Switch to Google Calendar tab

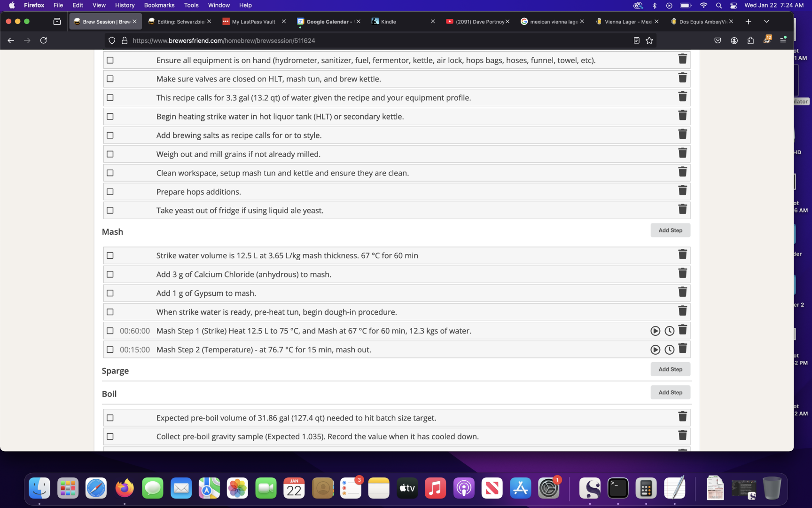[328, 22]
